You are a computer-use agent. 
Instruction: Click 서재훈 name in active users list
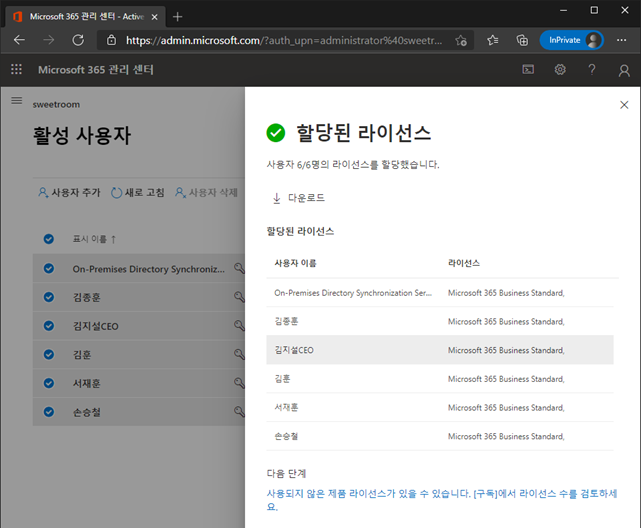pyautogui.click(x=86, y=383)
